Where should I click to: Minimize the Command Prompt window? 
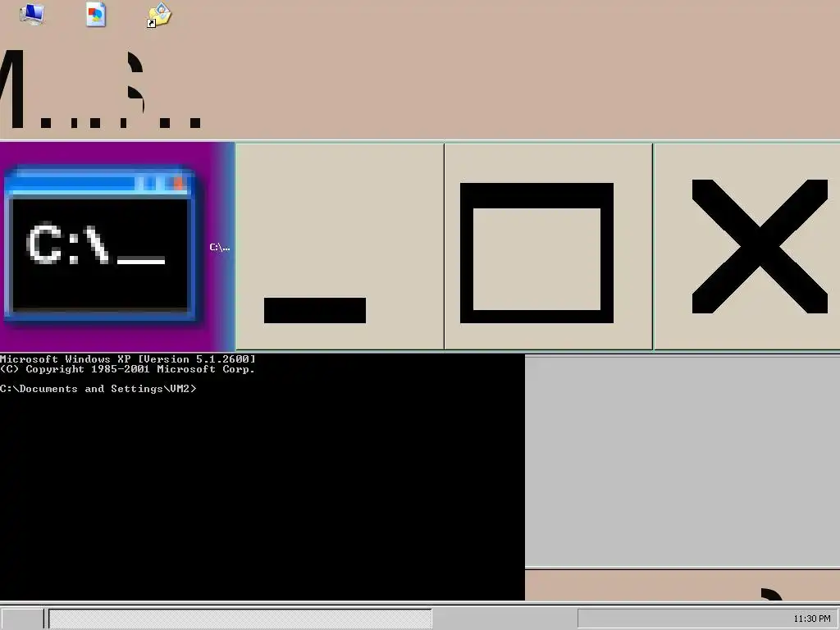pyautogui.click(x=340, y=247)
